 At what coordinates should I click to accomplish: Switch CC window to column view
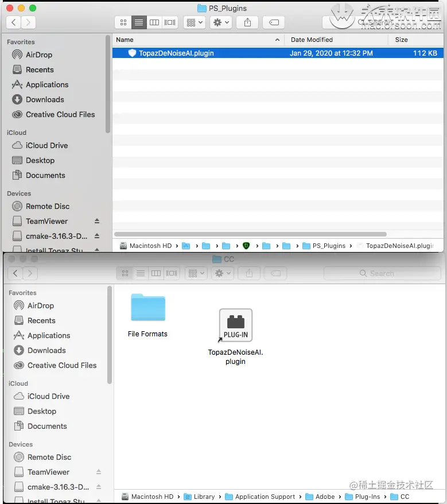(x=156, y=274)
